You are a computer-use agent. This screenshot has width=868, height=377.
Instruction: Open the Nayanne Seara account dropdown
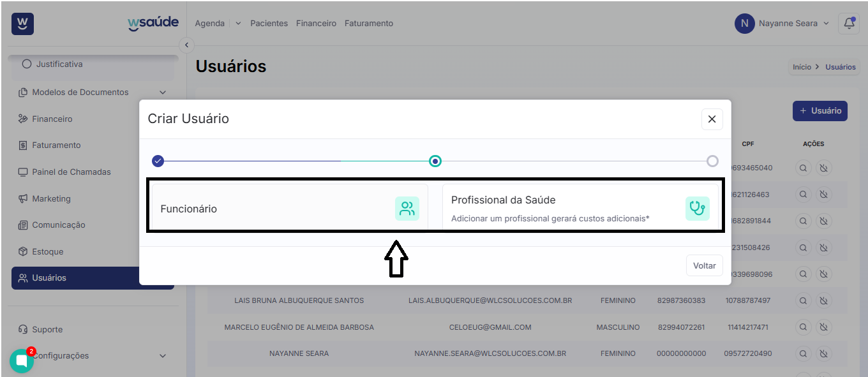coord(793,24)
